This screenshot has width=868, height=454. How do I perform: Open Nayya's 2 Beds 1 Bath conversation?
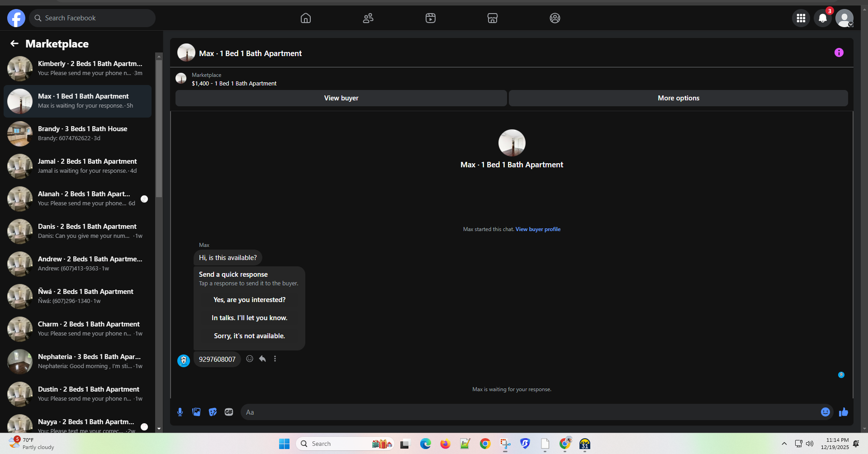(x=78, y=423)
